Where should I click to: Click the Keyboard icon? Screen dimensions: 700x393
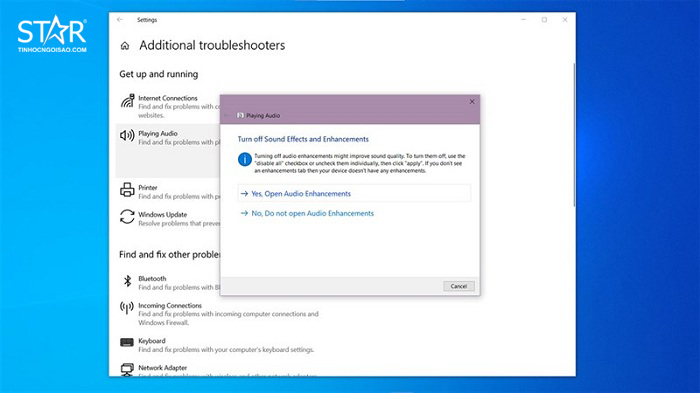pyautogui.click(x=127, y=343)
